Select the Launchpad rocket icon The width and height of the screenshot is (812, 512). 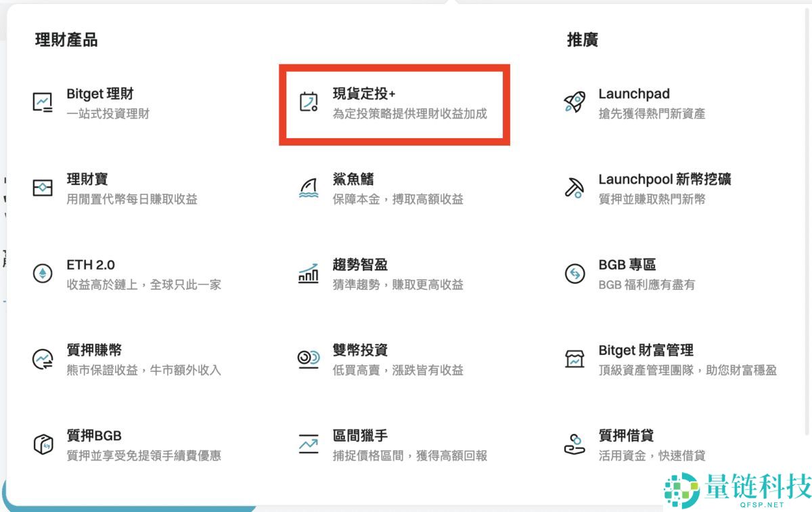[x=574, y=102]
